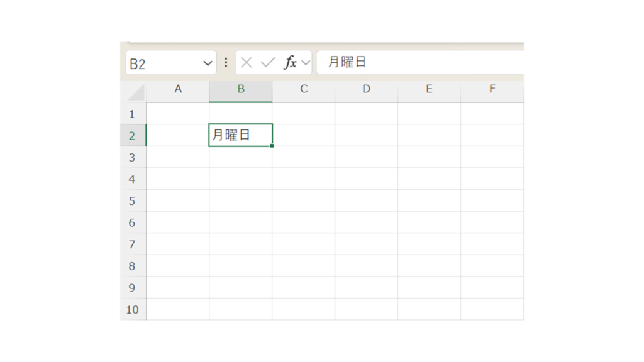
Task: Select cell B2 containing 月曜日
Action: coord(241,135)
